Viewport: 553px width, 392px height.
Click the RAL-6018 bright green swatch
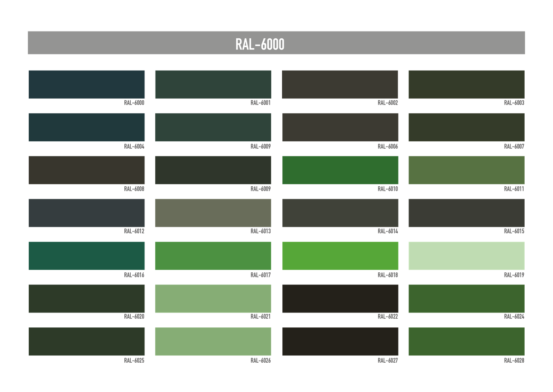(340, 256)
